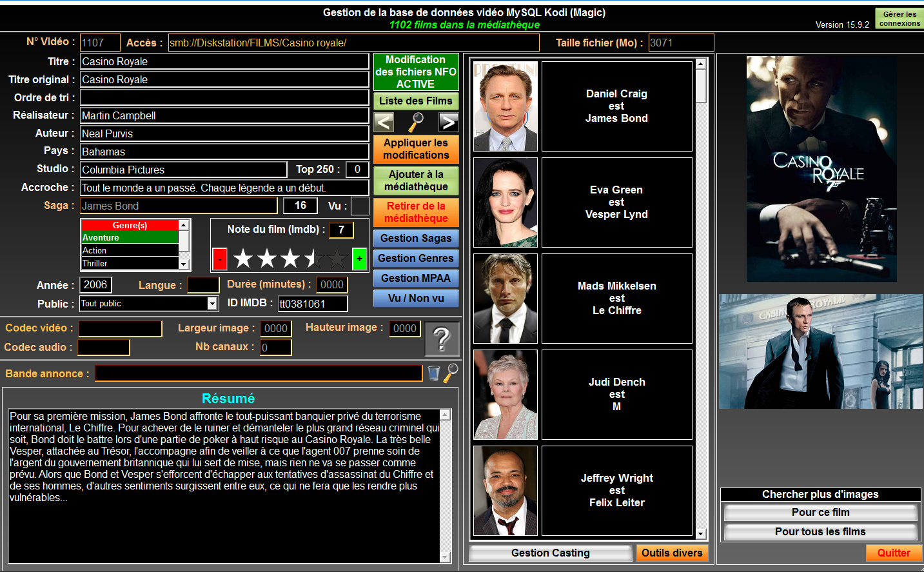Open the Public dropdown arrow
The height and width of the screenshot is (572, 924).
[x=212, y=303]
